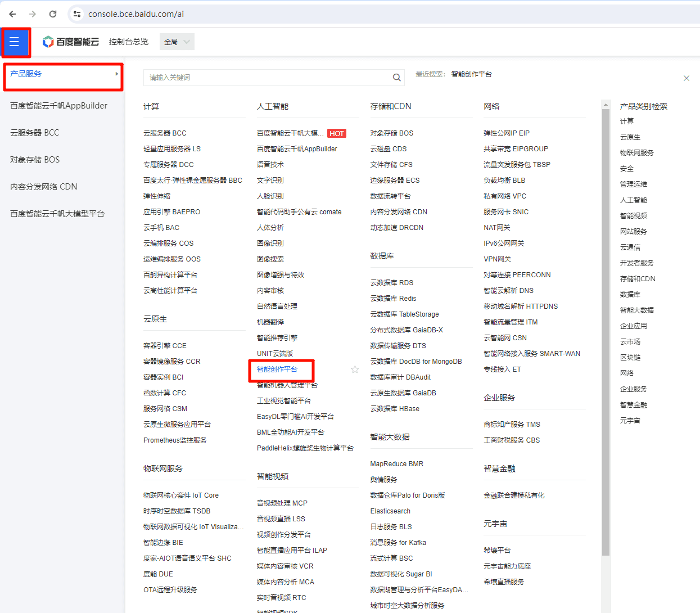700x613 pixels.
Task: Select 云服务器 BCC in the sidebar
Action: (x=35, y=133)
